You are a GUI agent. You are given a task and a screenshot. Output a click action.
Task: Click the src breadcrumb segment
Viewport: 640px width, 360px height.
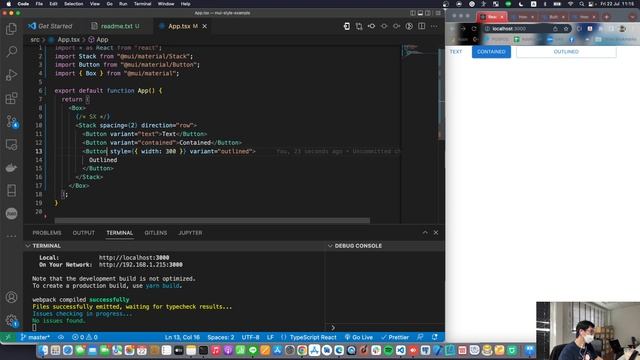[35, 40]
